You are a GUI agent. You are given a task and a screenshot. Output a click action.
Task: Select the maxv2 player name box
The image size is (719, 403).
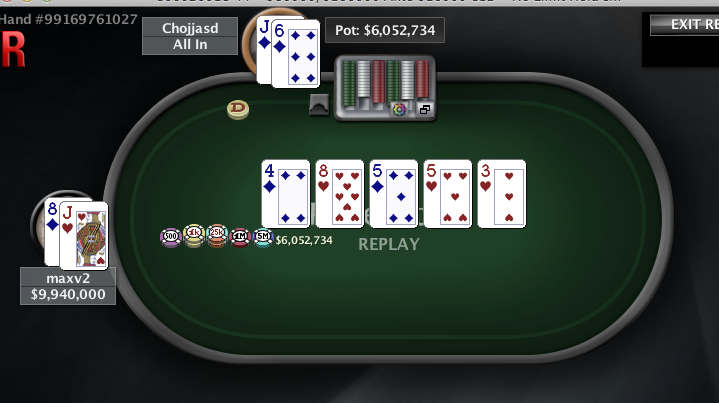tap(68, 278)
